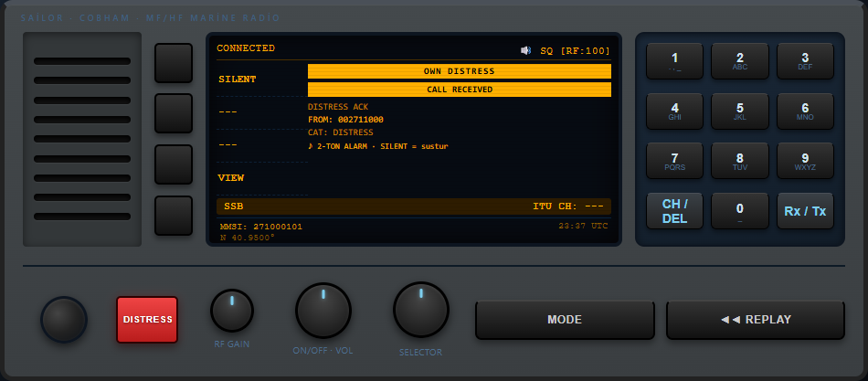
Task: Click the DISTRESS ACK line
Action: (338, 107)
